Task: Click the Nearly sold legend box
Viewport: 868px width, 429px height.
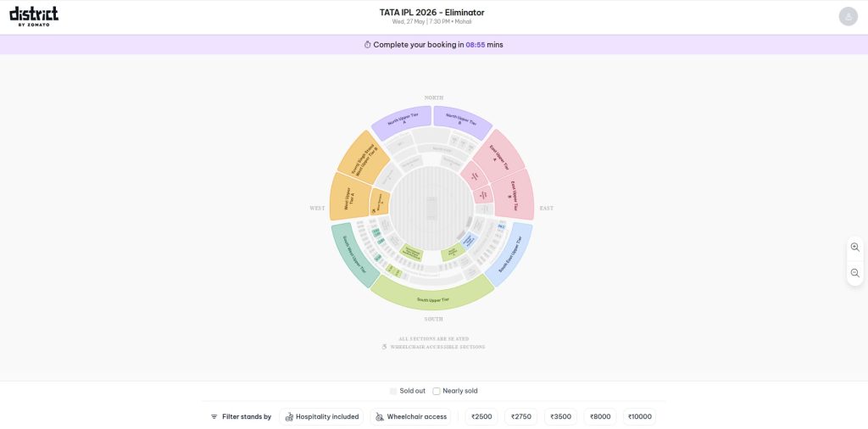Action: 437,391
